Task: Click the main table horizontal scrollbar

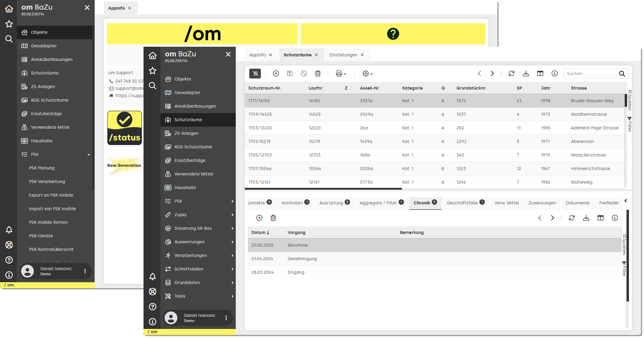Action: (x=323, y=189)
